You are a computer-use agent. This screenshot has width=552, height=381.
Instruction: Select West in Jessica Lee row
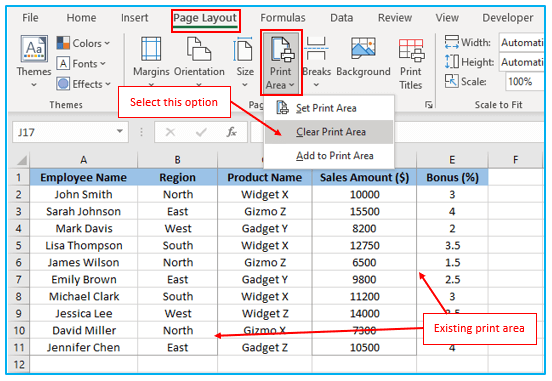click(x=177, y=313)
